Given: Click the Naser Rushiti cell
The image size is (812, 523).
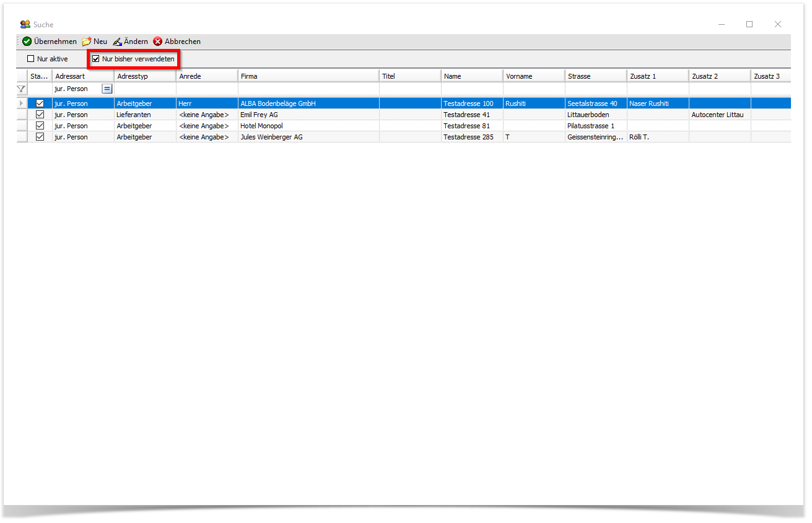Looking at the screenshot, I should point(658,103).
